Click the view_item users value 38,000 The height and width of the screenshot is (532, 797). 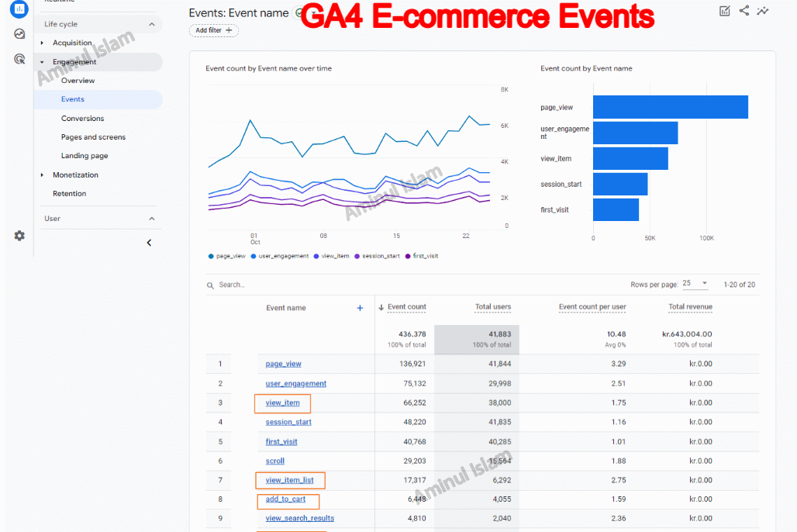click(x=499, y=402)
